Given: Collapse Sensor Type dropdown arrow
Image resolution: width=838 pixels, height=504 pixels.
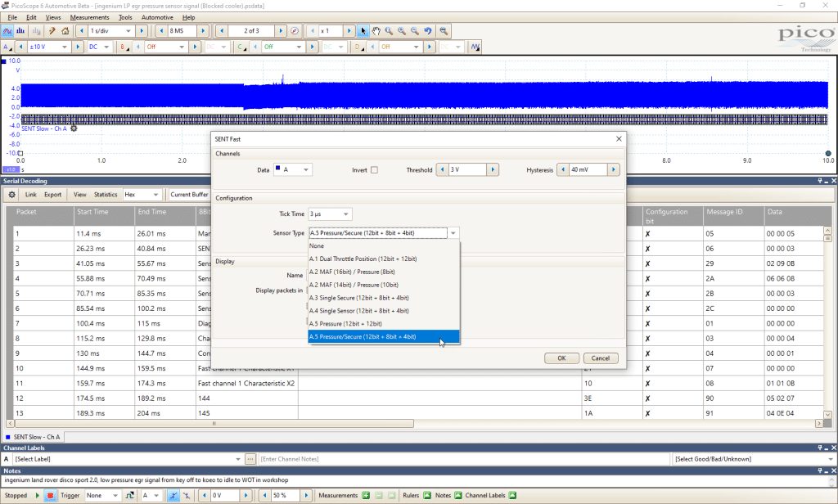Looking at the screenshot, I should [453, 233].
